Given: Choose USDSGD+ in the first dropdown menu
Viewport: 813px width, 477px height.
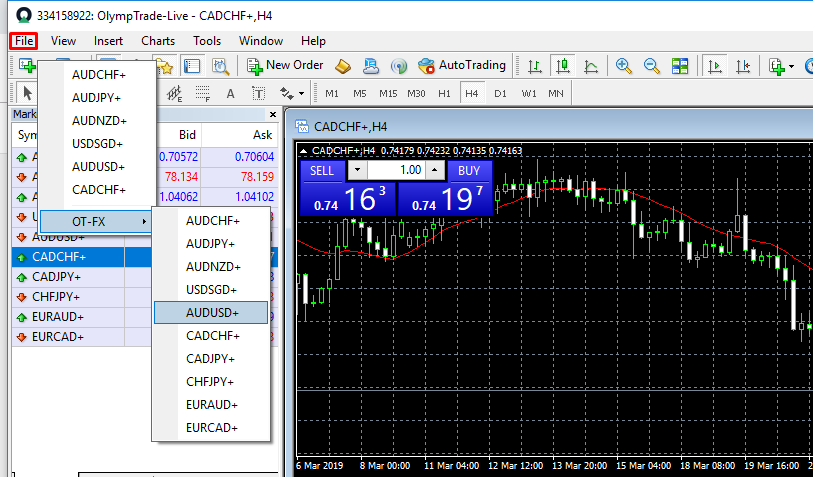Looking at the screenshot, I should coord(97,144).
